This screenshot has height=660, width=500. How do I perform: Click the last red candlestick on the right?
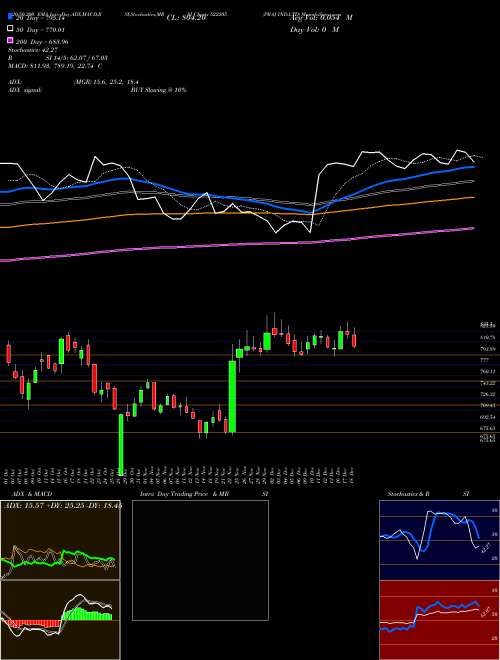(x=354, y=340)
